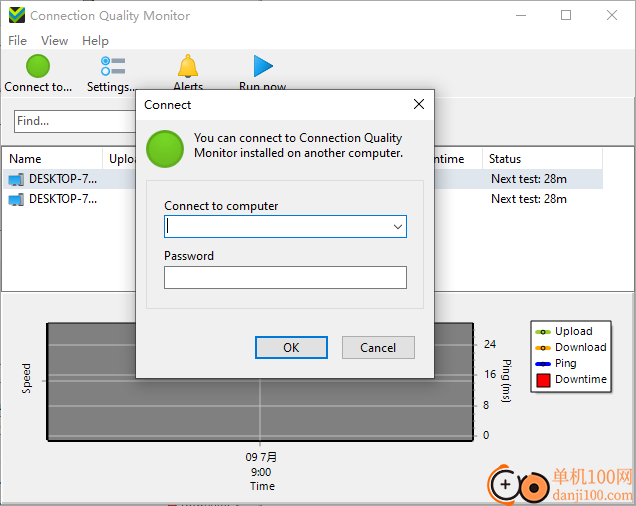Click the Alerts bell icon
The image size is (636, 506).
[x=188, y=66]
